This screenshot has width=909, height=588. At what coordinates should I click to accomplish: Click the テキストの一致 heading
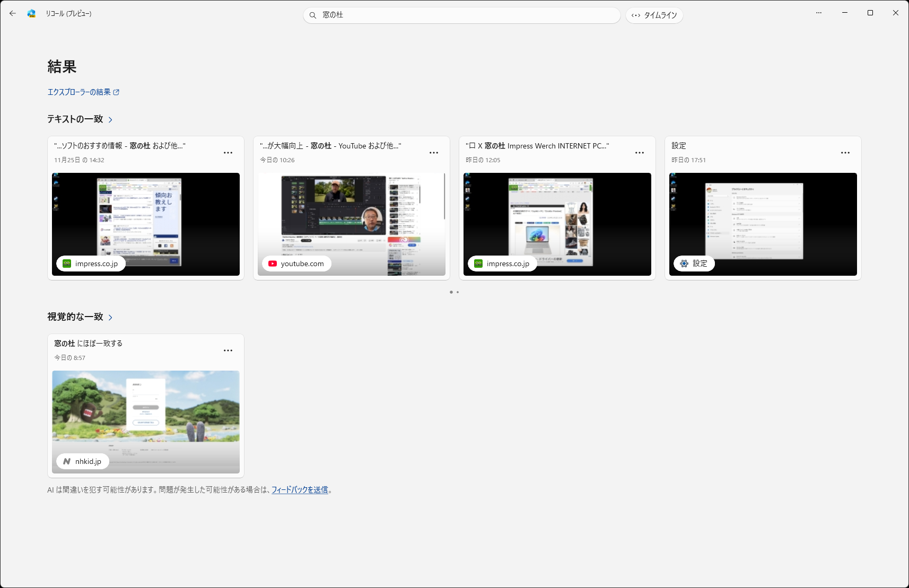click(x=75, y=119)
